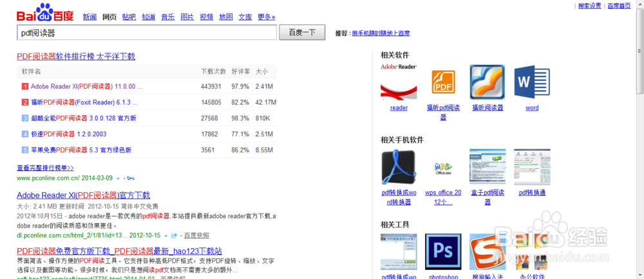Open the 搜狗输入法 orange S icon
This screenshot has height=279, width=644.
[x=488, y=252]
